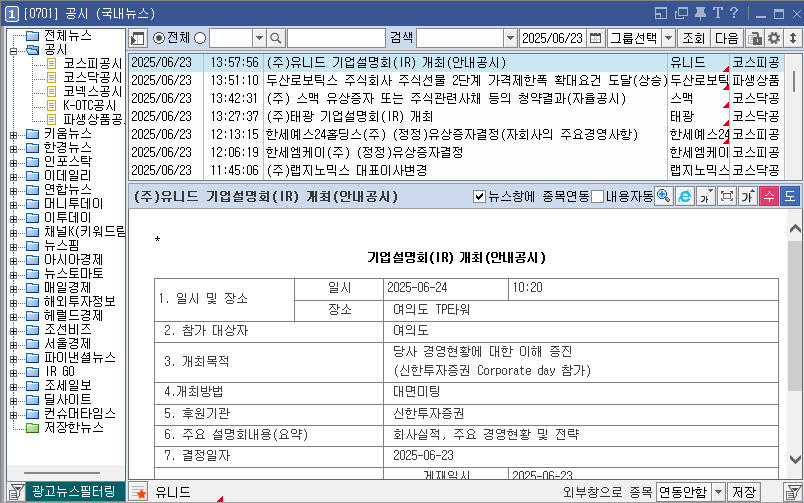Image resolution: width=804 pixels, height=503 pixels.
Task: Click the number 1 window icon
Action: point(11,14)
